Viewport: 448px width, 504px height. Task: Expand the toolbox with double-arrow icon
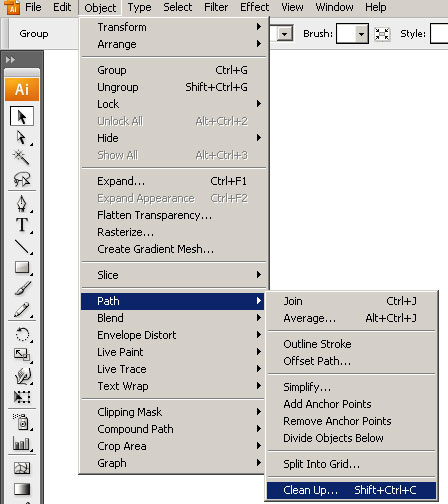pyautogui.click(x=10, y=60)
